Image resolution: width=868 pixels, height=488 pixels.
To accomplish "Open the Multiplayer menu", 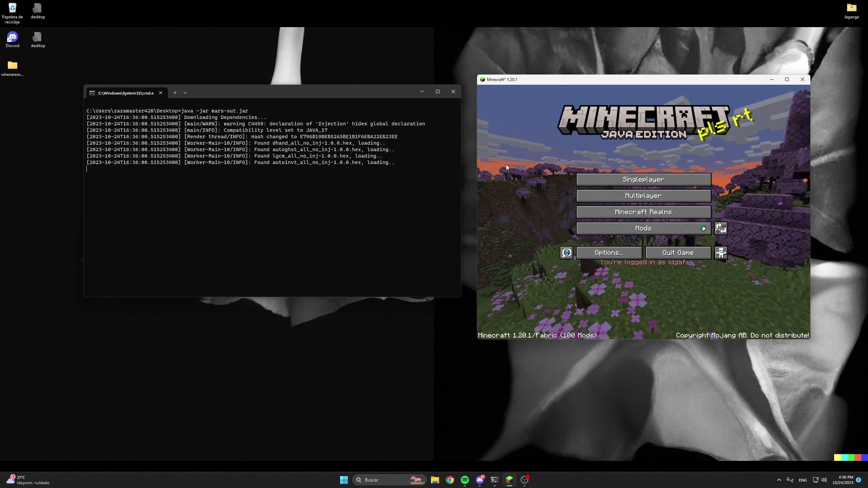I will tap(643, 196).
